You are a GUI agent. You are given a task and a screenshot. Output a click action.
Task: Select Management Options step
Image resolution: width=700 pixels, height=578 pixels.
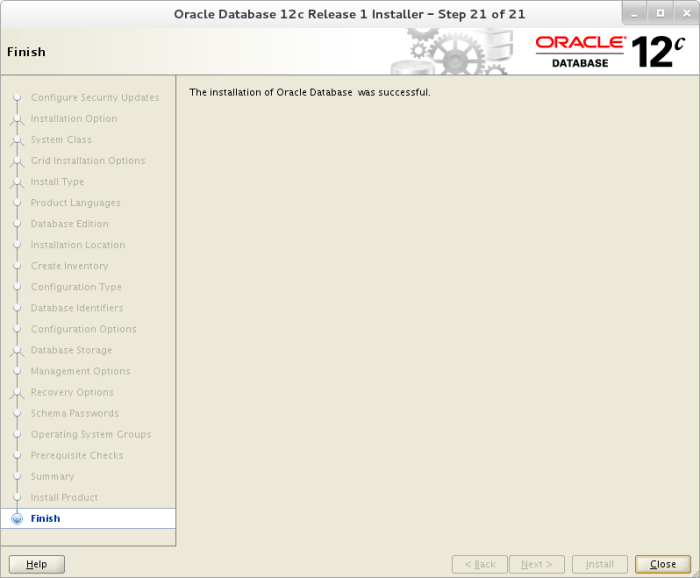(80, 371)
